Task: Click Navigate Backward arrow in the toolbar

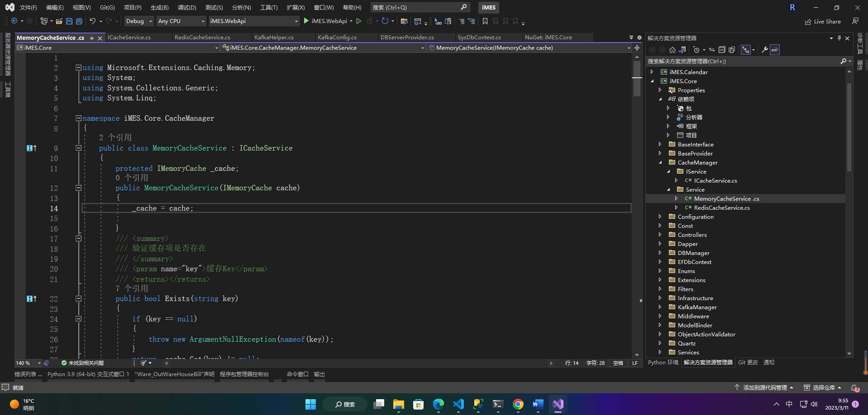Action: click(x=14, y=21)
